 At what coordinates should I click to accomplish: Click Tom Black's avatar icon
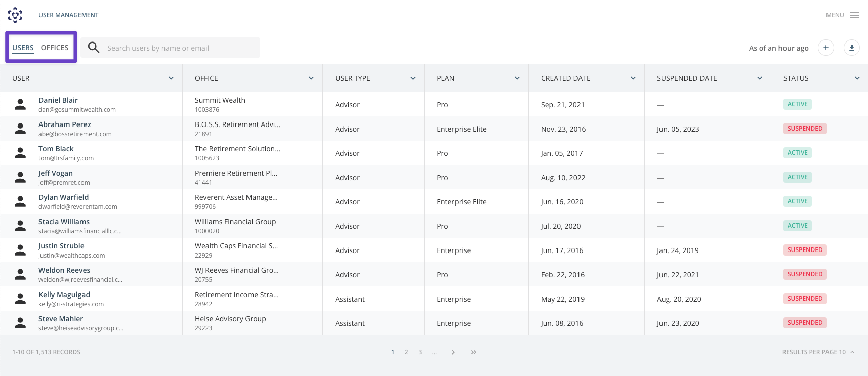pyautogui.click(x=20, y=153)
